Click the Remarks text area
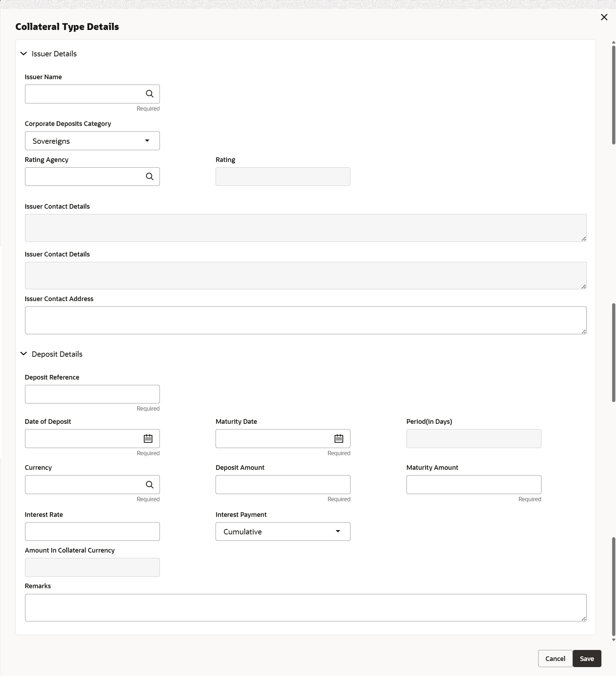Screen dimensions: 616x676 306,608
